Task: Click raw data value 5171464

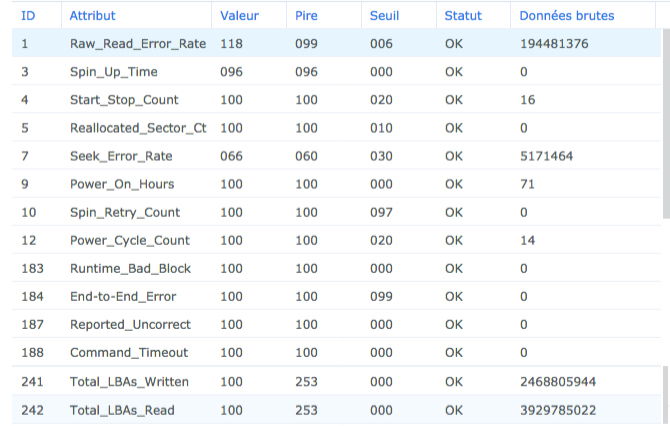Action: [x=547, y=156]
